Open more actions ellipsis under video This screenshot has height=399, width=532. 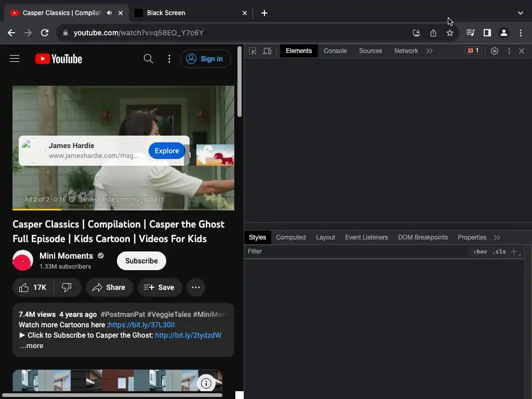pos(196,287)
